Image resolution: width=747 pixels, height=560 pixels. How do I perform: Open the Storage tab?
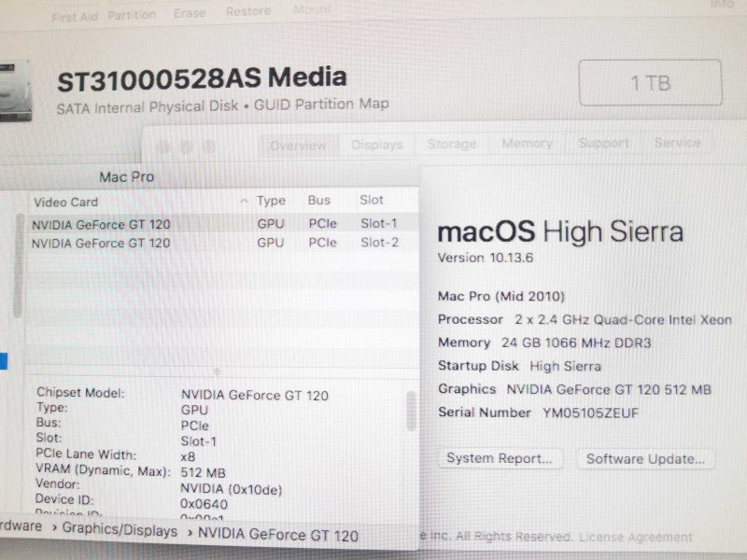tap(452, 144)
